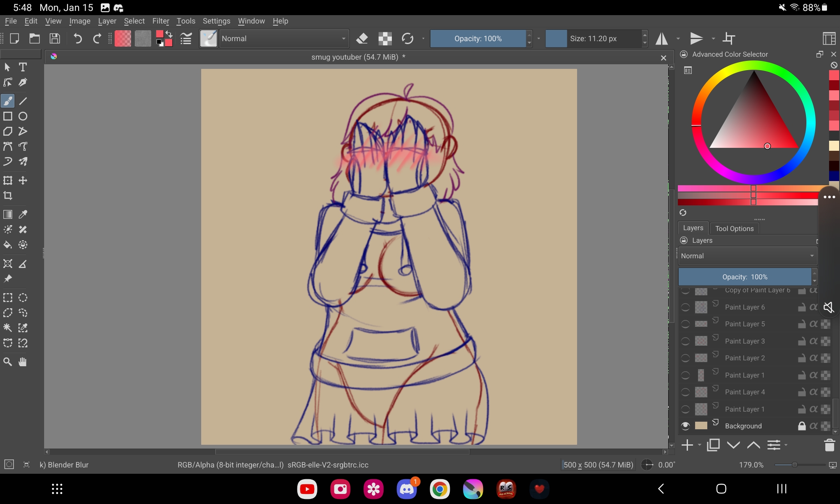Delete layer with trash icon

click(829, 445)
